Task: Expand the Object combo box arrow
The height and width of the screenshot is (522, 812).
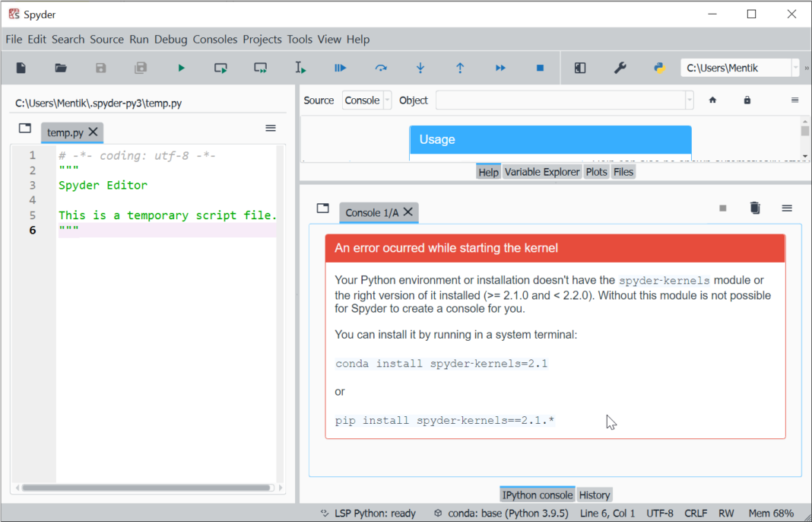Action: 689,100
